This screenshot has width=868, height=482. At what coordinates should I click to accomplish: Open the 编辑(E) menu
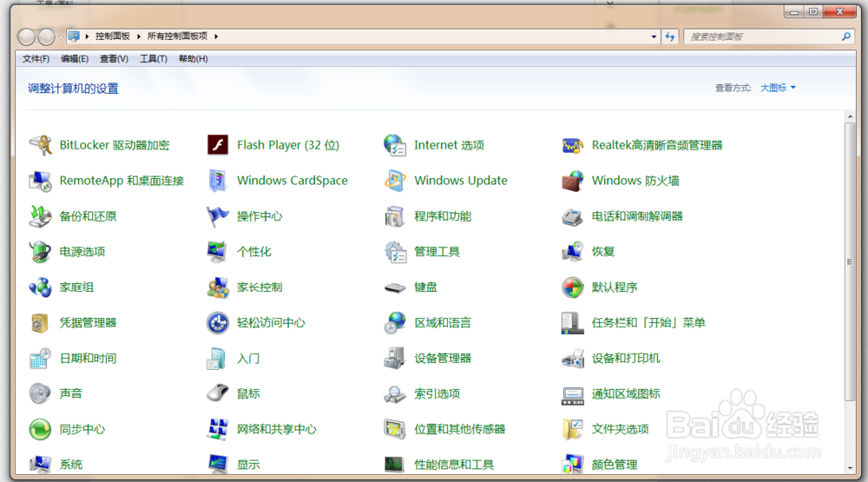click(x=75, y=59)
